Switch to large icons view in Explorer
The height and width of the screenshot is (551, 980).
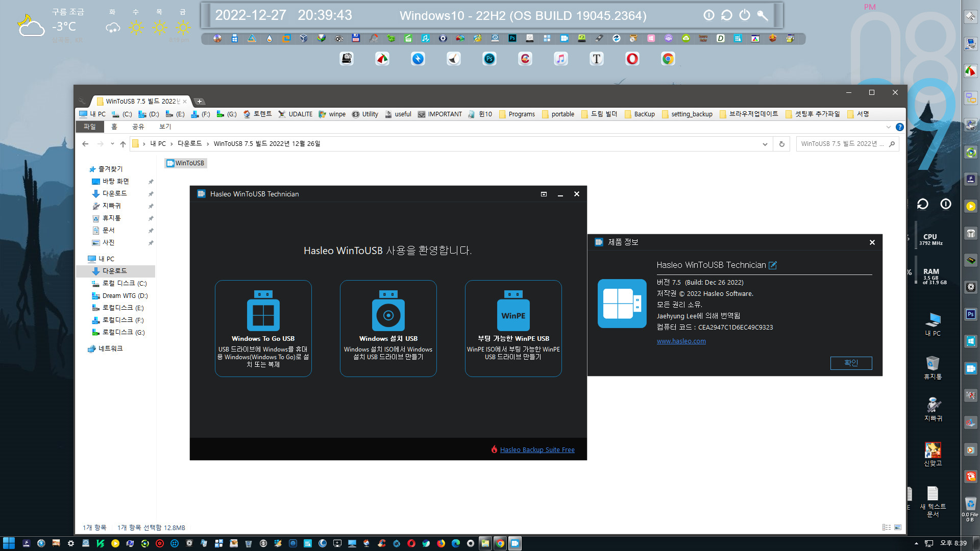pyautogui.click(x=898, y=528)
